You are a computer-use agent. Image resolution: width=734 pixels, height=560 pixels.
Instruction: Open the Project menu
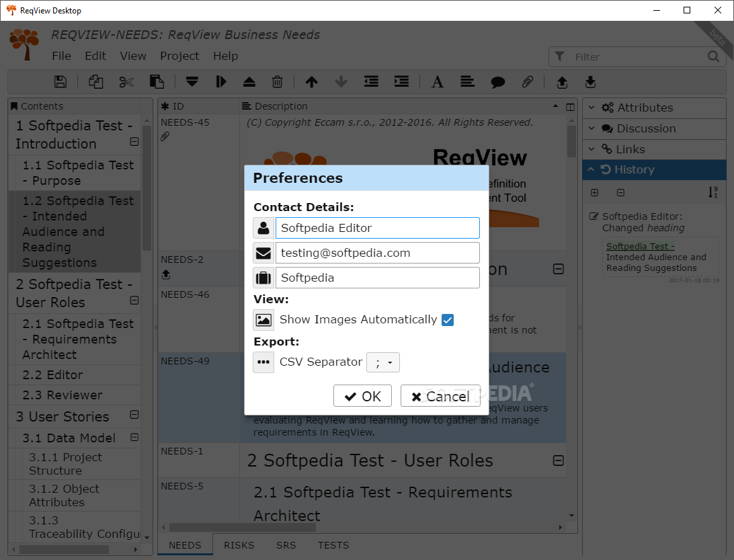[x=179, y=56]
